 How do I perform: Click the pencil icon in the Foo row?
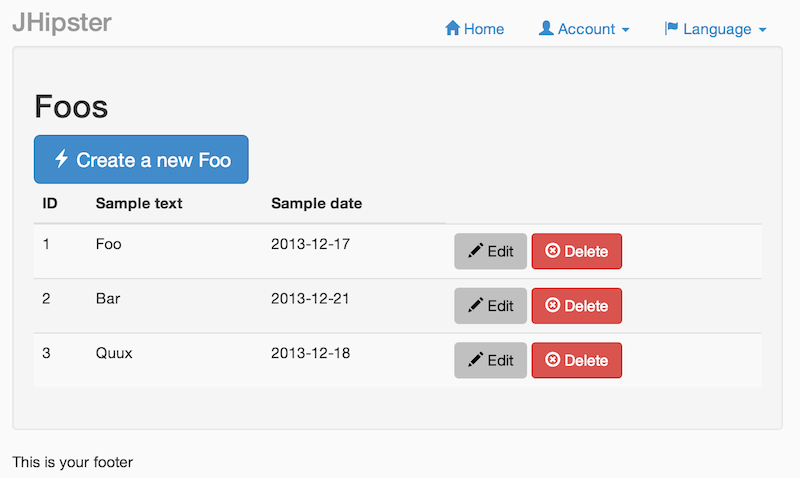pos(476,251)
